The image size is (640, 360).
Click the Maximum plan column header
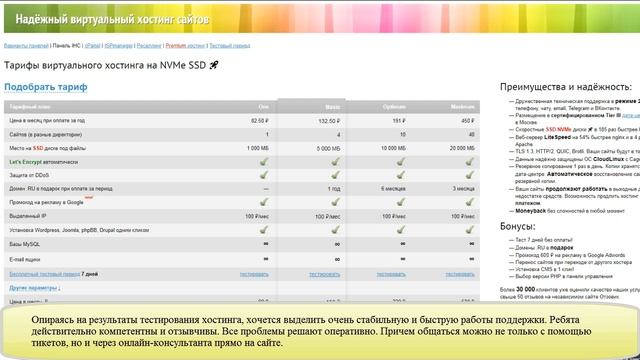click(462, 107)
